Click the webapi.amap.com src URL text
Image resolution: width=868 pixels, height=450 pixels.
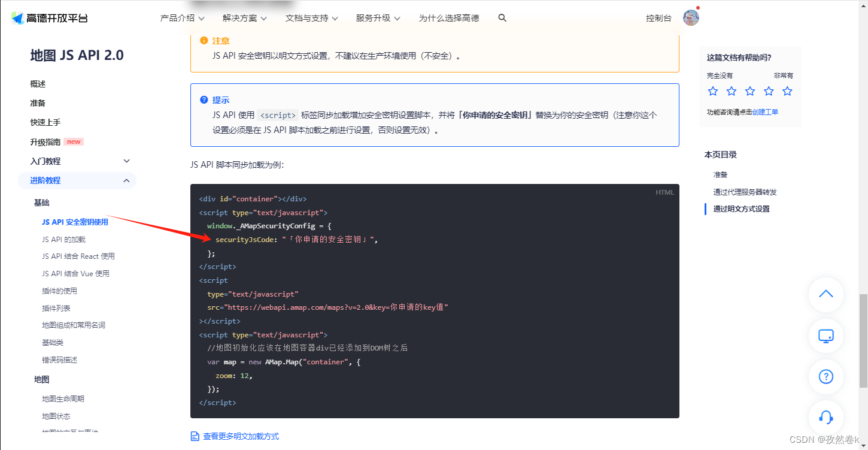336,307
